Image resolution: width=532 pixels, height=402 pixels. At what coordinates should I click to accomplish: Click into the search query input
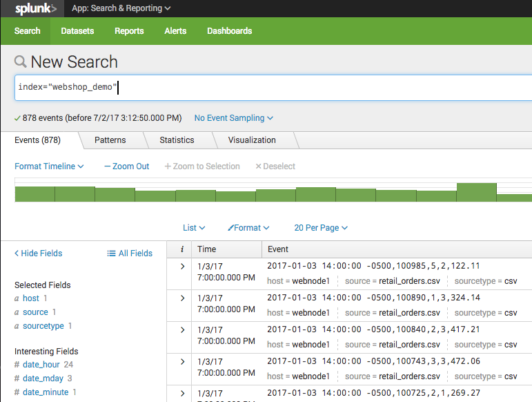click(x=276, y=88)
